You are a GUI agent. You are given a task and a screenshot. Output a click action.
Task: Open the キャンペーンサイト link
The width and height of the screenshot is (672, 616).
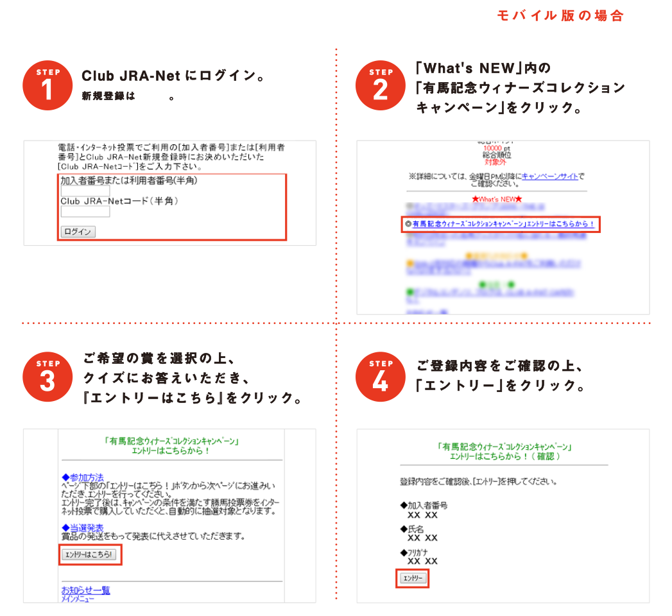coord(550,176)
